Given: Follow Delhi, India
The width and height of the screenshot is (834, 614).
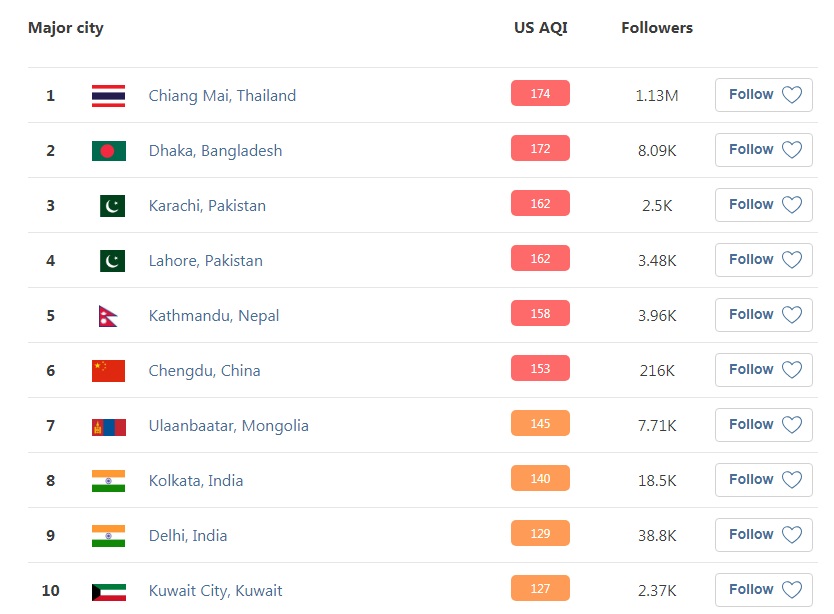Looking at the screenshot, I should pyautogui.click(x=763, y=535).
